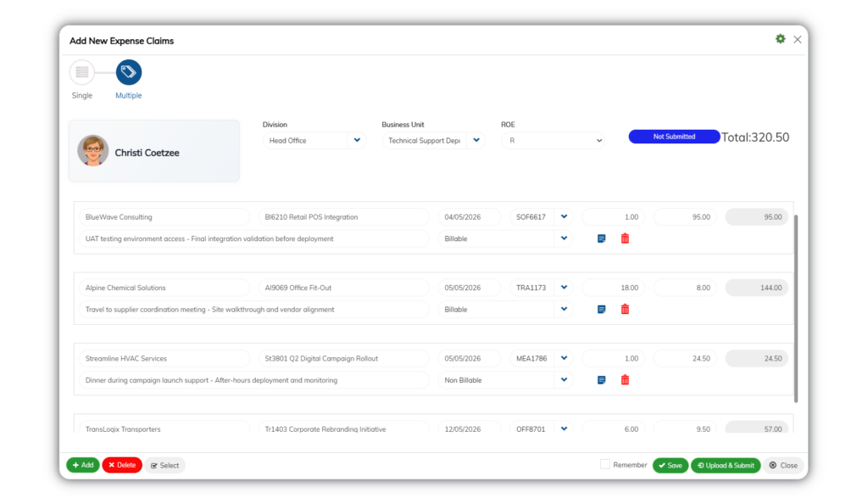Click the TransLogix Transporters client field

[164, 428]
